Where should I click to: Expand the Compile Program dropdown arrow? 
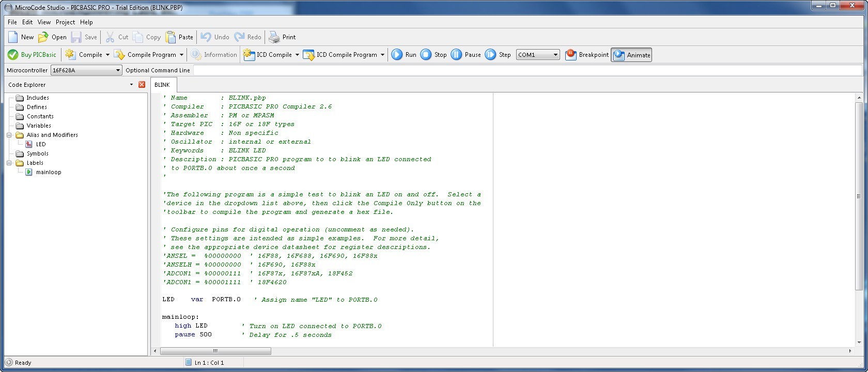181,55
